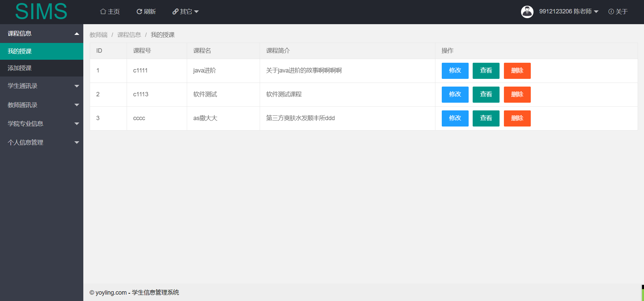Click course number cccc cell
This screenshot has height=301, width=644.
point(157,118)
